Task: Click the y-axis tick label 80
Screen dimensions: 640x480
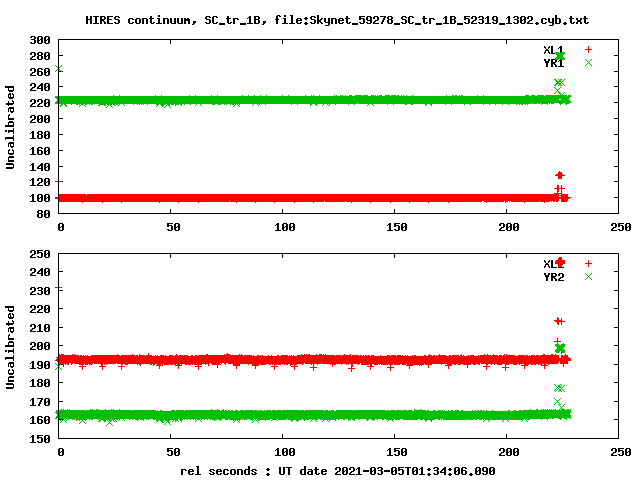Action: 43,214
